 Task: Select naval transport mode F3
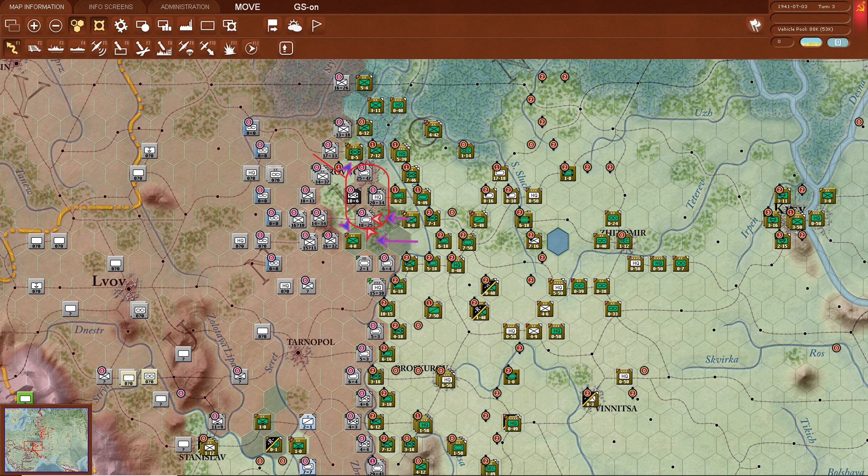pyautogui.click(x=56, y=47)
